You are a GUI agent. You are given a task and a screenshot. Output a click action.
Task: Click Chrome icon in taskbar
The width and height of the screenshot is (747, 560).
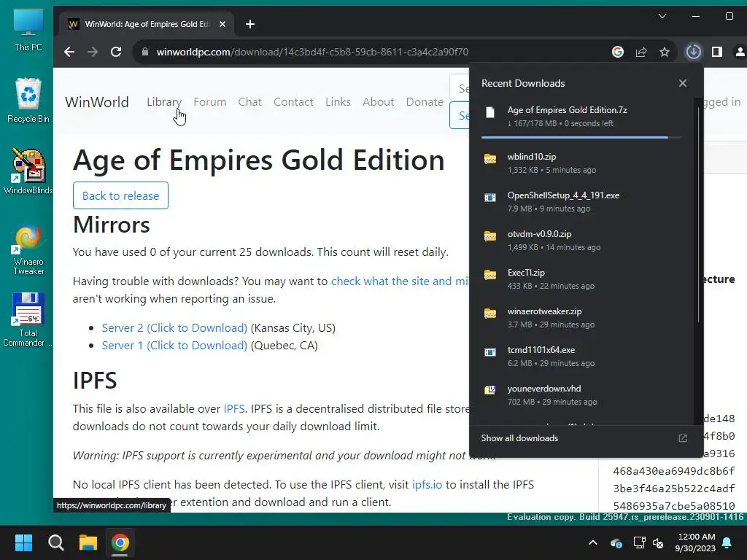point(120,542)
